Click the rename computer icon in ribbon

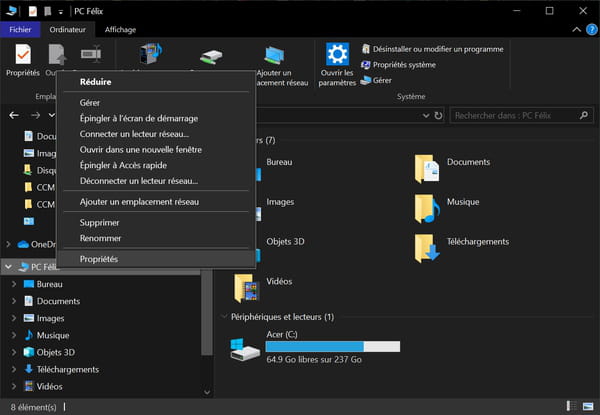pyautogui.click(x=91, y=54)
